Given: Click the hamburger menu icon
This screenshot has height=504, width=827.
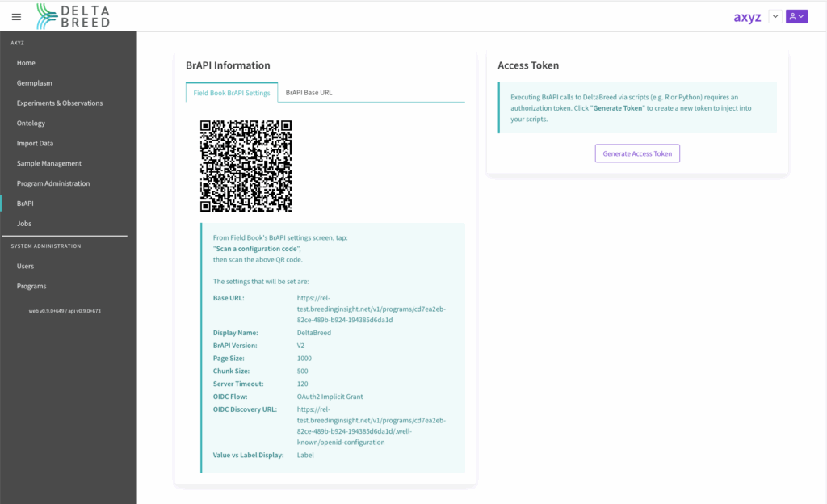Looking at the screenshot, I should click(x=16, y=17).
